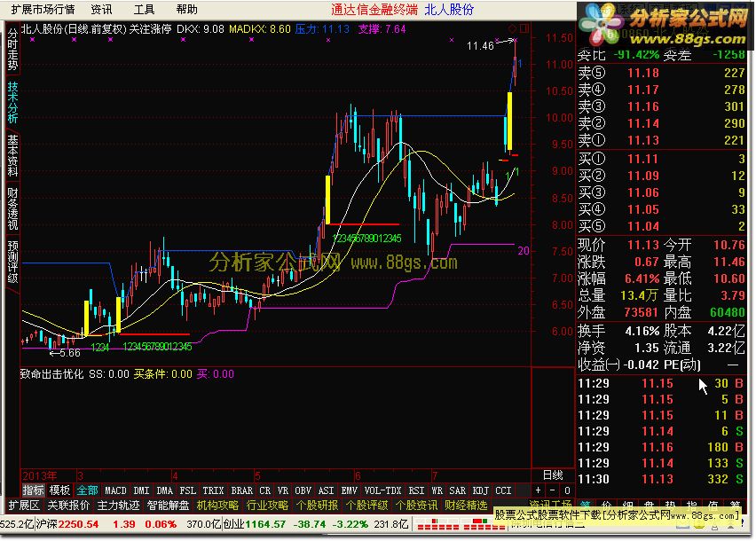Open the 个股评级 bottom tab
Image resolution: width=756 pixels, height=541 pixels.
click(x=366, y=506)
